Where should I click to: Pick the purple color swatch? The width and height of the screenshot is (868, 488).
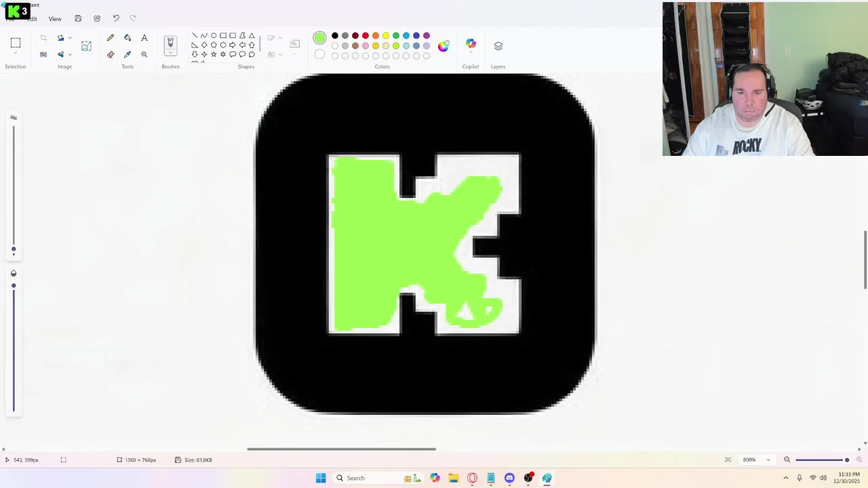tap(427, 36)
